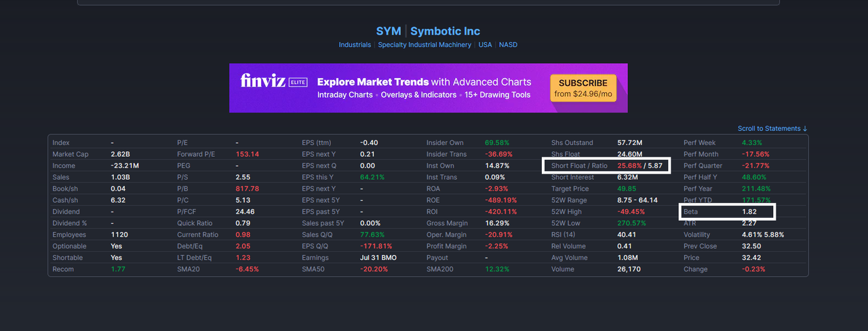Click the Current Ratio value 0.98
The width and height of the screenshot is (868, 331).
click(x=243, y=235)
